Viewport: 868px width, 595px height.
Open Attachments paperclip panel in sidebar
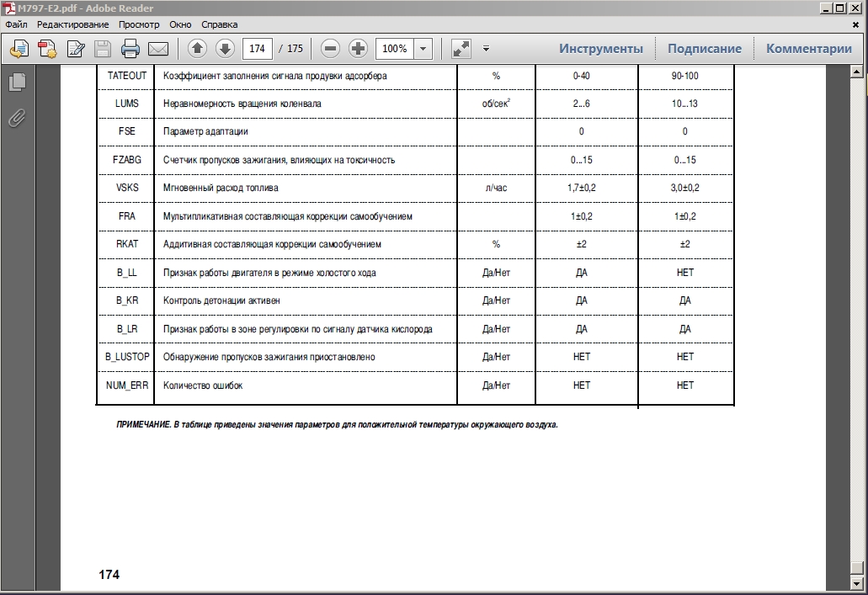pos(17,118)
